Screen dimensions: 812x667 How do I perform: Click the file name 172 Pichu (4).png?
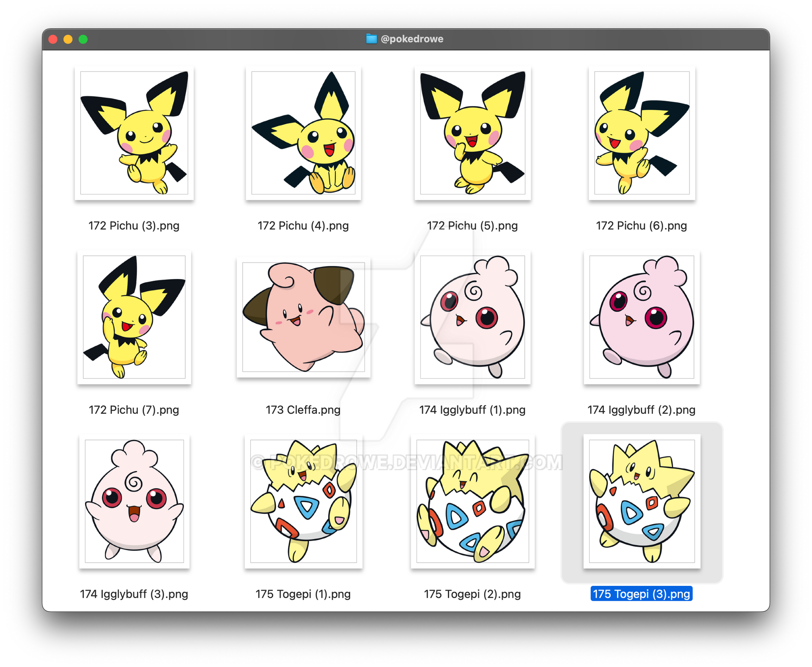303,226
